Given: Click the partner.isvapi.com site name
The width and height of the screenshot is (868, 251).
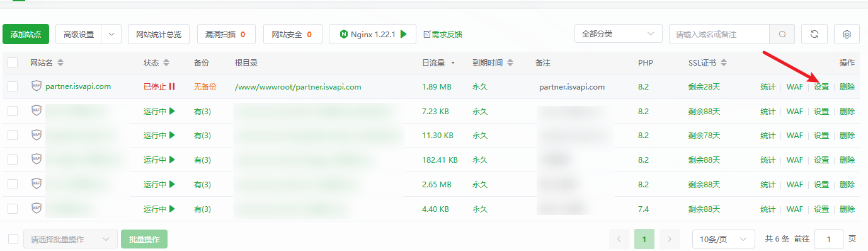Looking at the screenshot, I should (78, 86).
